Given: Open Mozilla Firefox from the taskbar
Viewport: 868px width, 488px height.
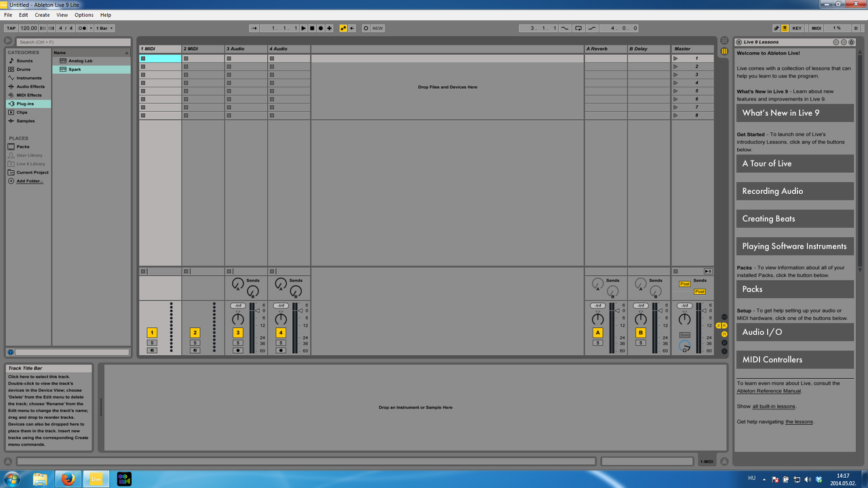Looking at the screenshot, I should 68,479.
